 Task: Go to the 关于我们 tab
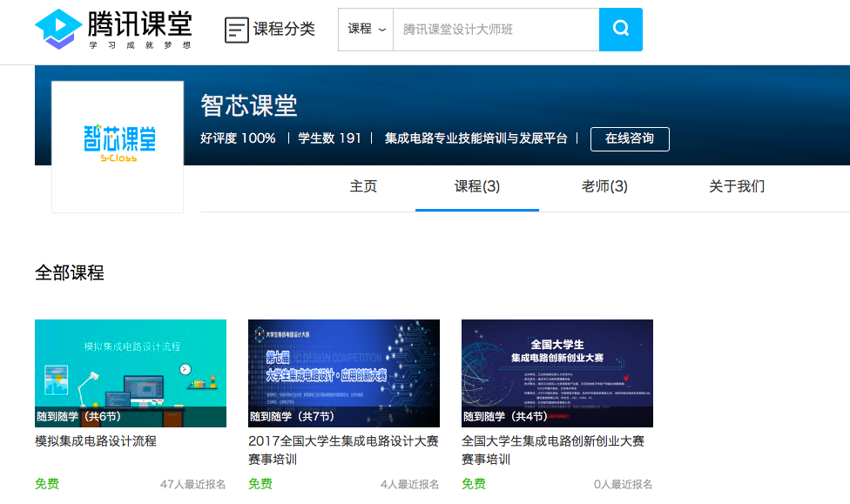coord(737,186)
